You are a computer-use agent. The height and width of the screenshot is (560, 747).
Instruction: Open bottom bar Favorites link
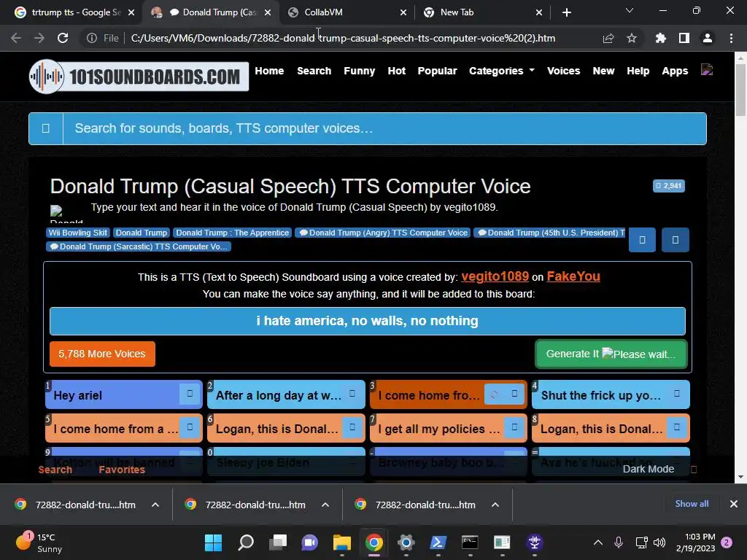pos(122,470)
